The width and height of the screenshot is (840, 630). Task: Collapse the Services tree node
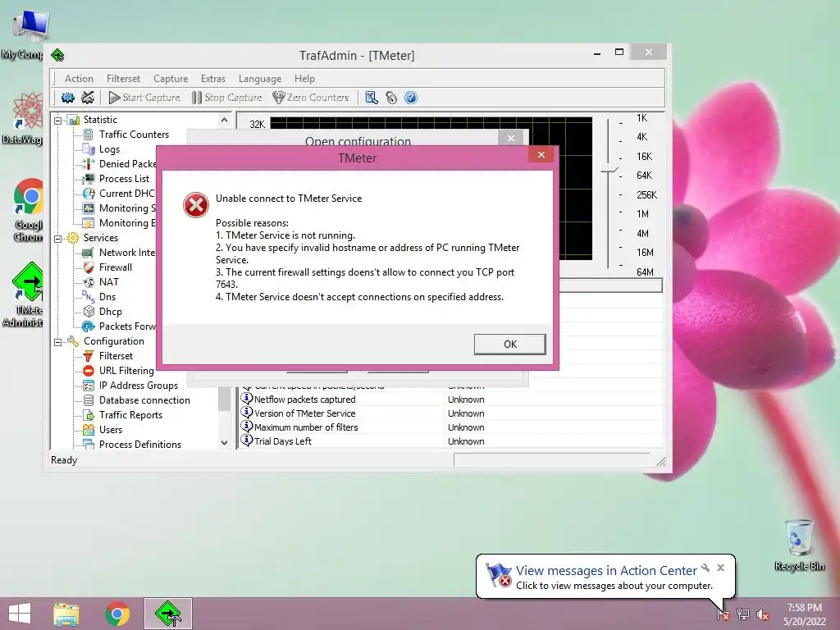(x=58, y=239)
